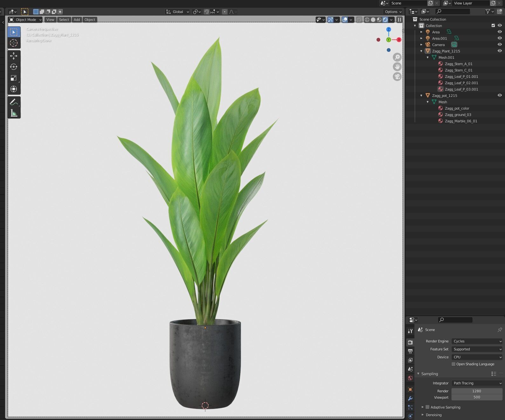This screenshot has height=420, width=505.
Task: Enable the Adaptive Sampling checkbox
Action: (x=427, y=407)
